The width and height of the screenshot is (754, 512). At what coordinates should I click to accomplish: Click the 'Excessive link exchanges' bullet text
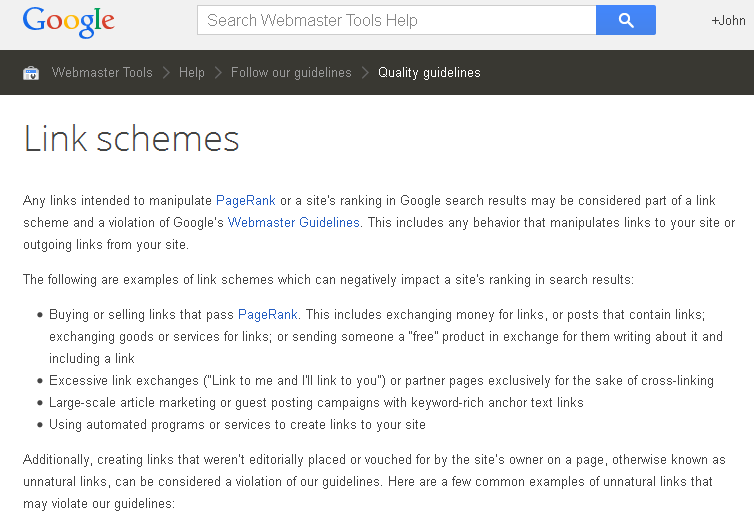coord(381,381)
